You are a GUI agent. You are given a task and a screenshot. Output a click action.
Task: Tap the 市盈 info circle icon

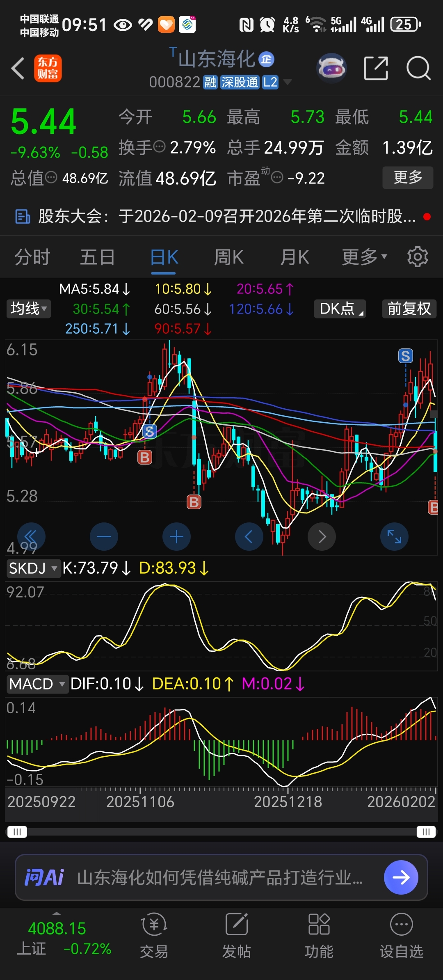pyautogui.click(x=277, y=177)
